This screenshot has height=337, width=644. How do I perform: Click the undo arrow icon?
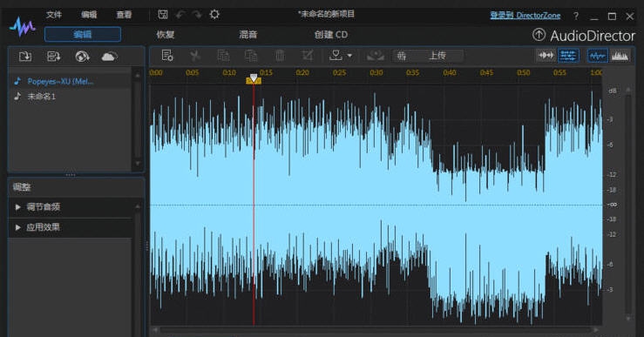click(180, 15)
